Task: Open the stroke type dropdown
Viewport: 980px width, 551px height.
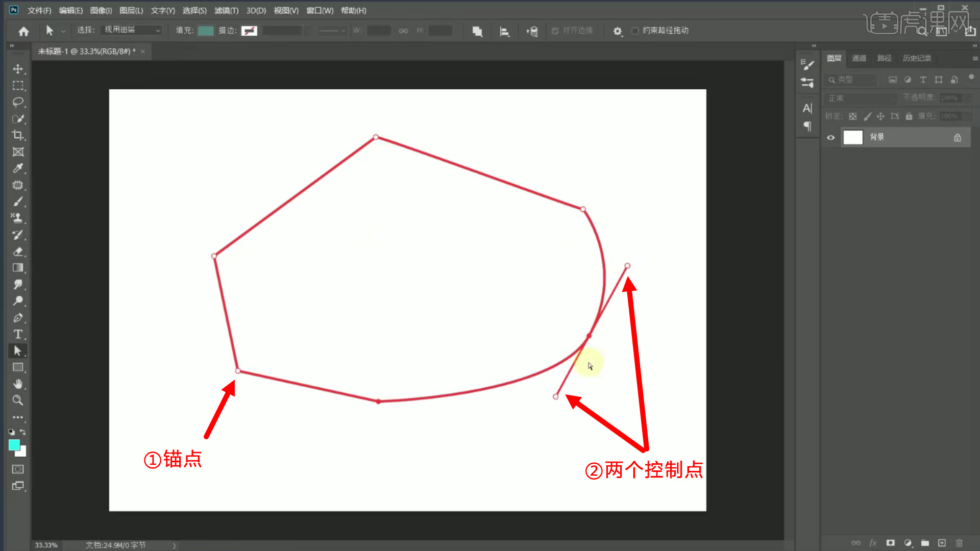Action: pyautogui.click(x=332, y=31)
